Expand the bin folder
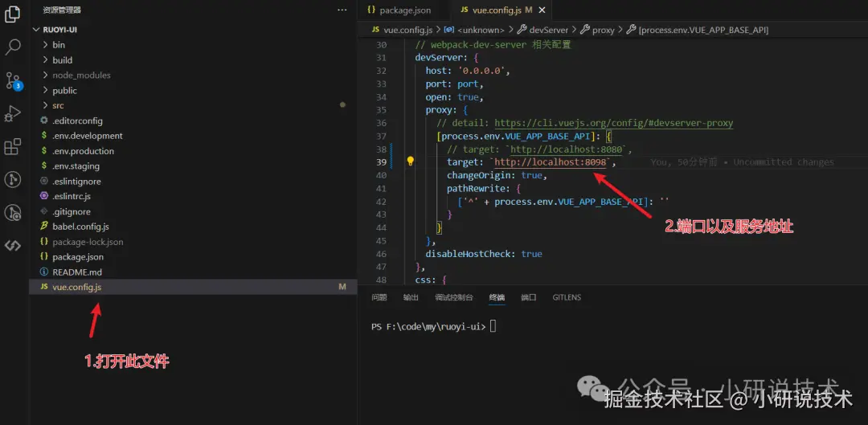 (58, 45)
